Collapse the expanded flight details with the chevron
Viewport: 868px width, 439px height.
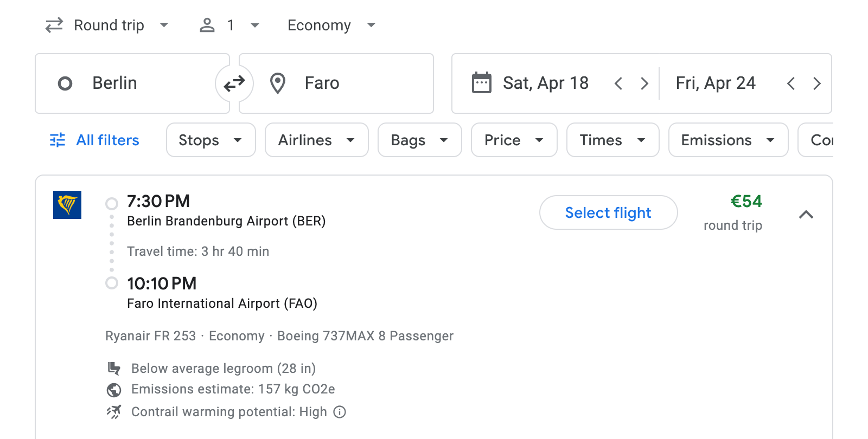807,215
